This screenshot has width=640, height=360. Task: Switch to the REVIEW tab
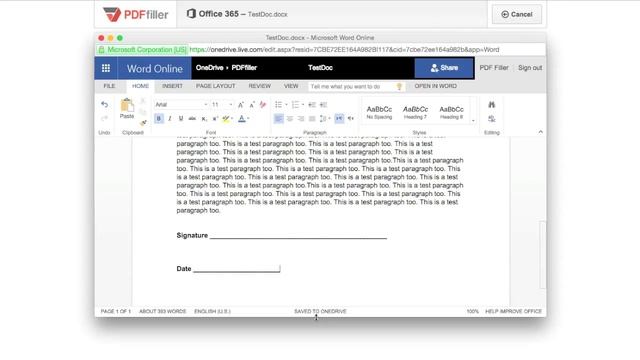(260, 86)
